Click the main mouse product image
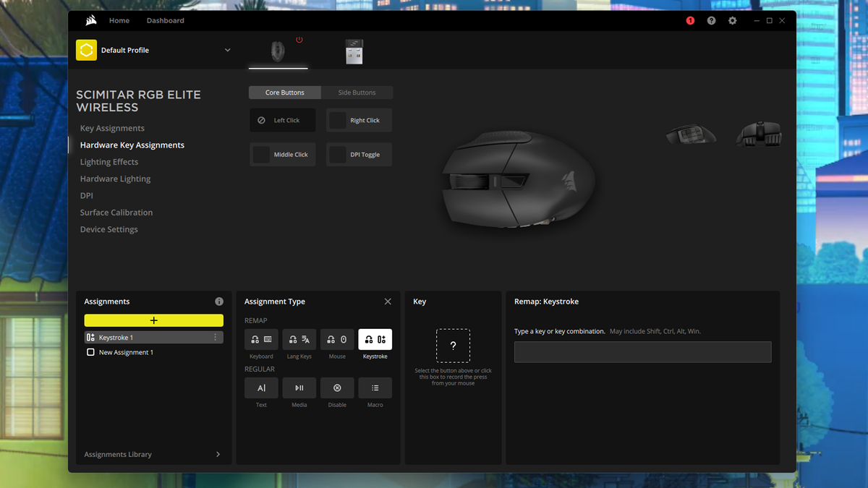The height and width of the screenshot is (488, 868). (519, 180)
